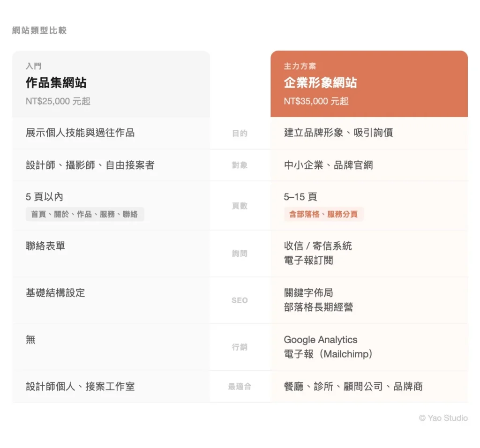
Task: Click the SEO row label
Action: click(x=240, y=300)
